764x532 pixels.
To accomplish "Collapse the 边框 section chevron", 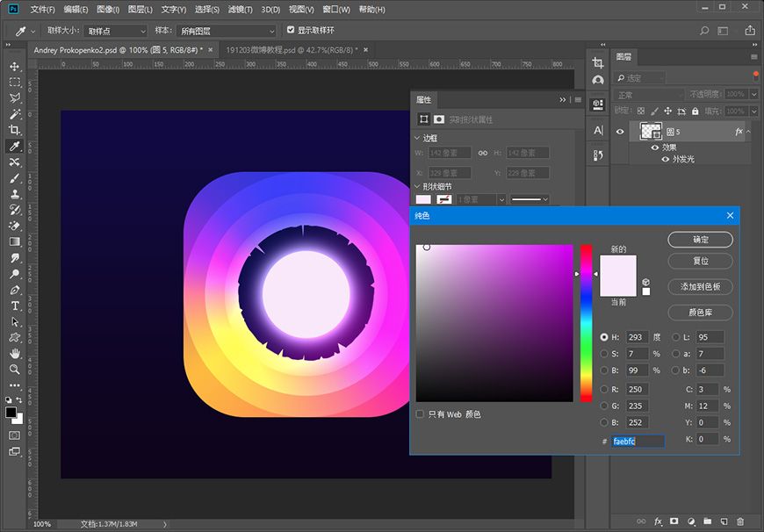I will pos(417,138).
